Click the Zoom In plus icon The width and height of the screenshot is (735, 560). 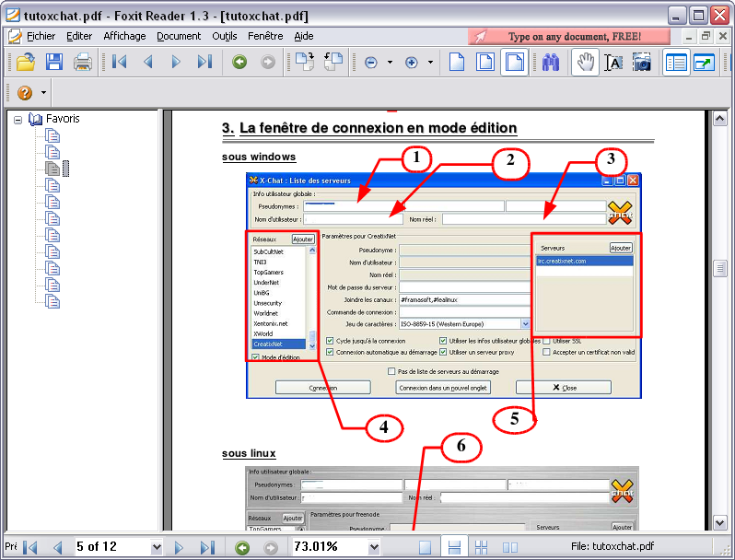pyautogui.click(x=411, y=63)
